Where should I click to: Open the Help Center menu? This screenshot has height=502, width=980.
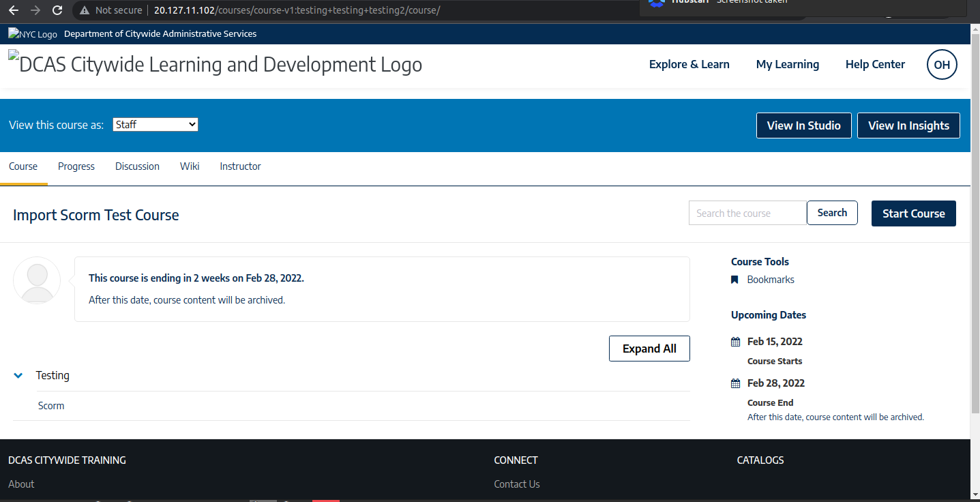pos(875,64)
